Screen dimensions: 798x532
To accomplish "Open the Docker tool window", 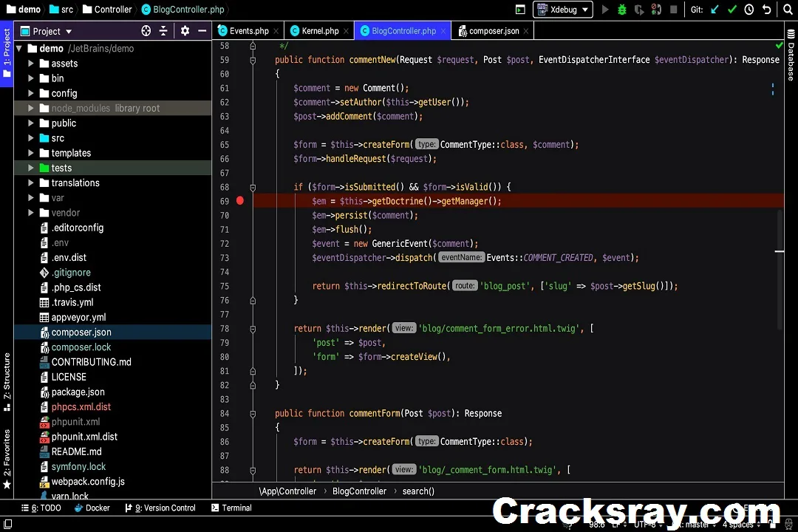I will pyautogui.click(x=92, y=508).
